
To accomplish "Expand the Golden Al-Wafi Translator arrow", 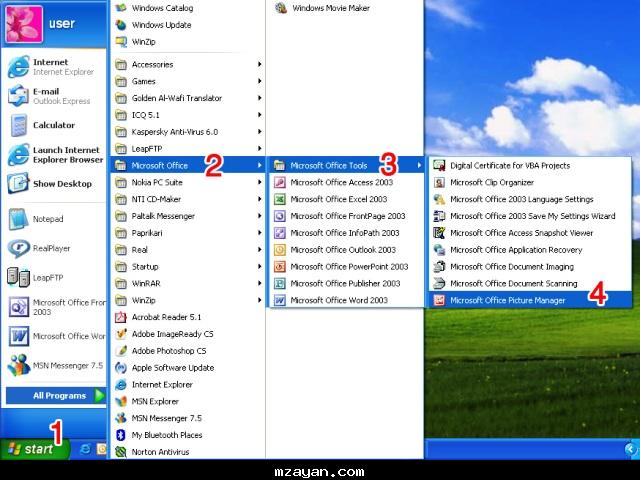I will pyautogui.click(x=260, y=98).
